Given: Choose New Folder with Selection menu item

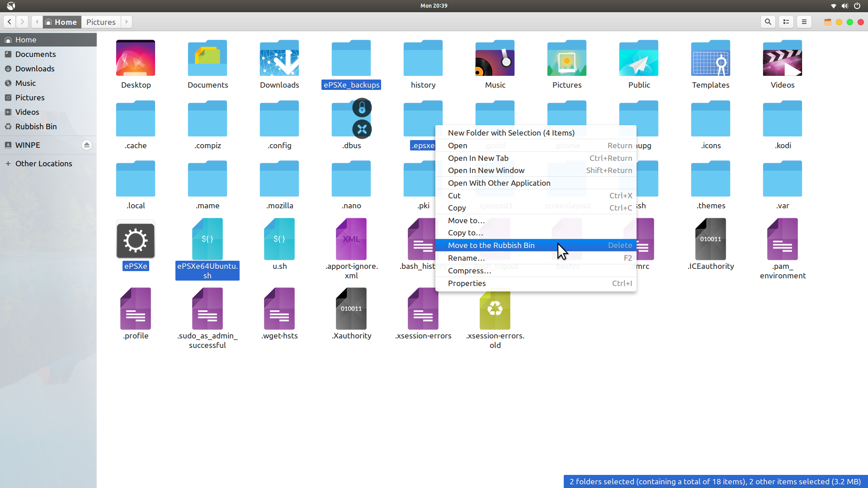Looking at the screenshot, I should (x=536, y=133).
